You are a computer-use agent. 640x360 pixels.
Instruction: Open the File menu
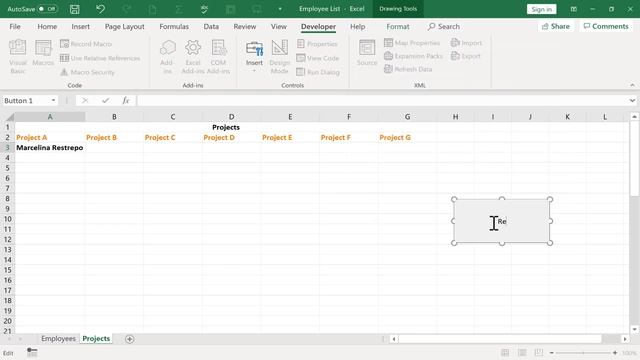tap(15, 27)
